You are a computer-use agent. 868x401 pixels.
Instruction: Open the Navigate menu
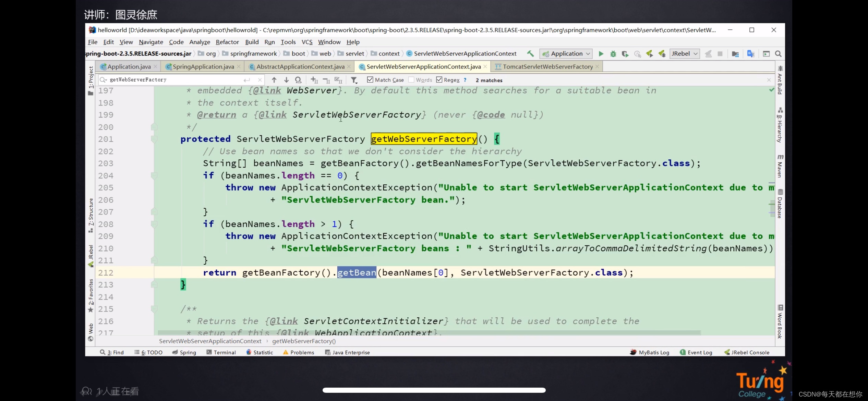click(151, 42)
